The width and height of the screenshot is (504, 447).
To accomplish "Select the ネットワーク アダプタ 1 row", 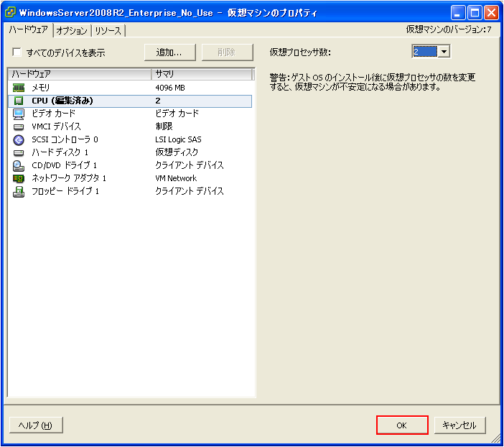I will 130,178.
